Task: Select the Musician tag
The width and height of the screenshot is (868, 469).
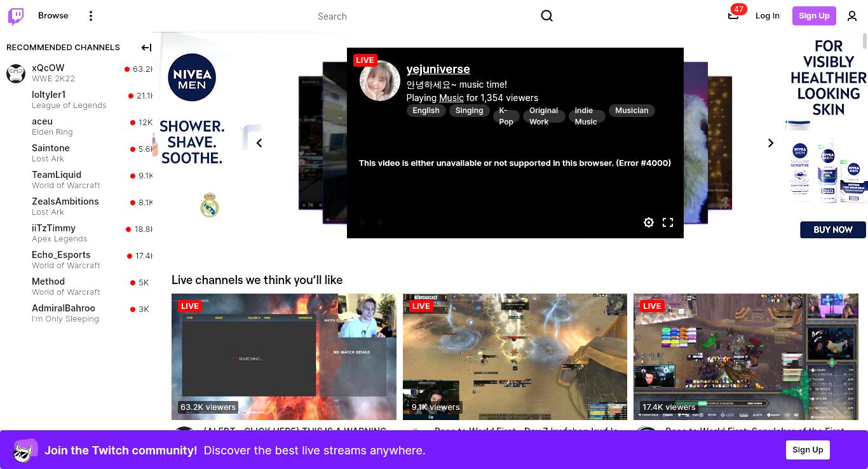Action: 632,111
